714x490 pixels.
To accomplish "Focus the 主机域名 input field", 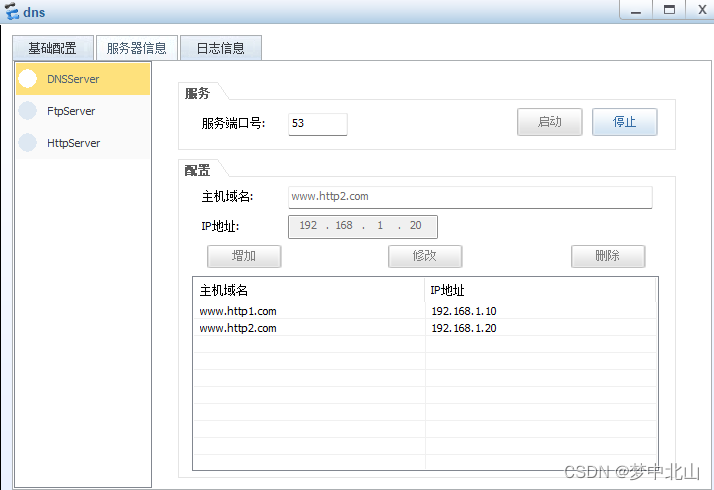I will (470, 197).
